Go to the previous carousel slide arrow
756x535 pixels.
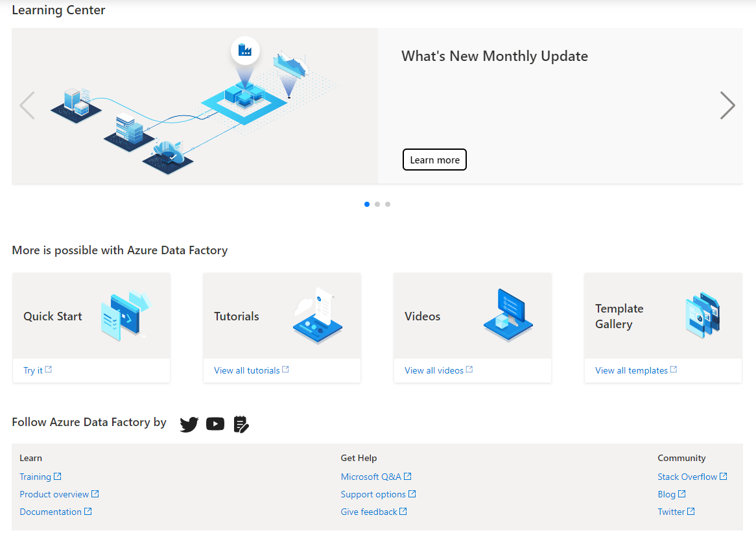coord(27,105)
